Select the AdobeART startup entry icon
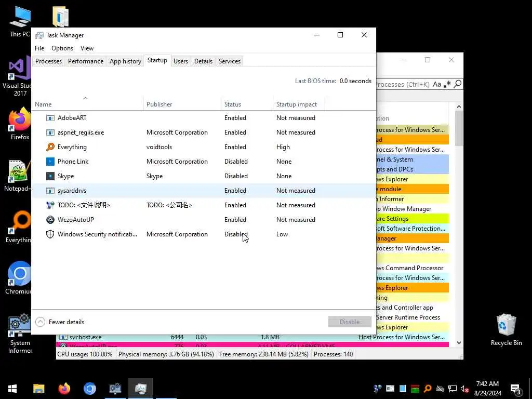This screenshot has width=532, height=399. coord(50,118)
